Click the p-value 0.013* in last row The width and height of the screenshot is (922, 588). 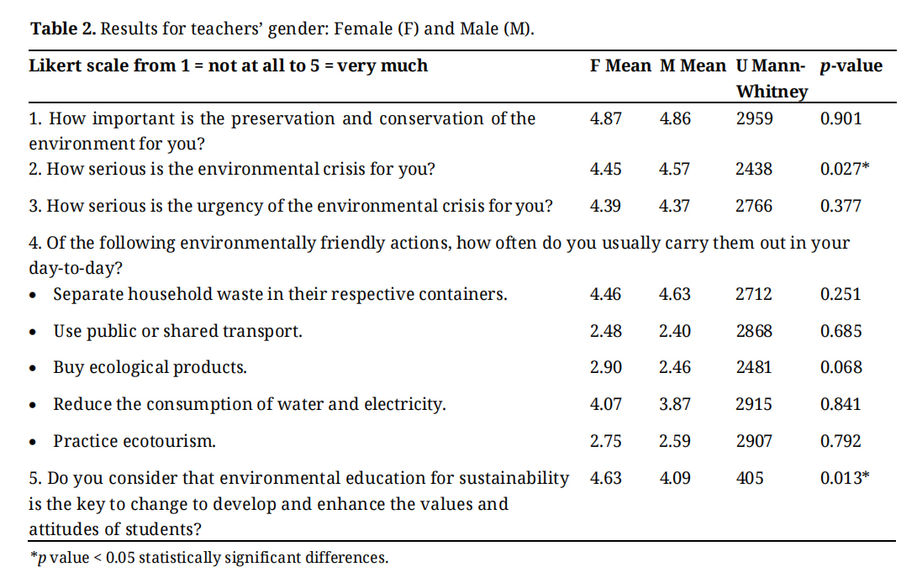(844, 478)
